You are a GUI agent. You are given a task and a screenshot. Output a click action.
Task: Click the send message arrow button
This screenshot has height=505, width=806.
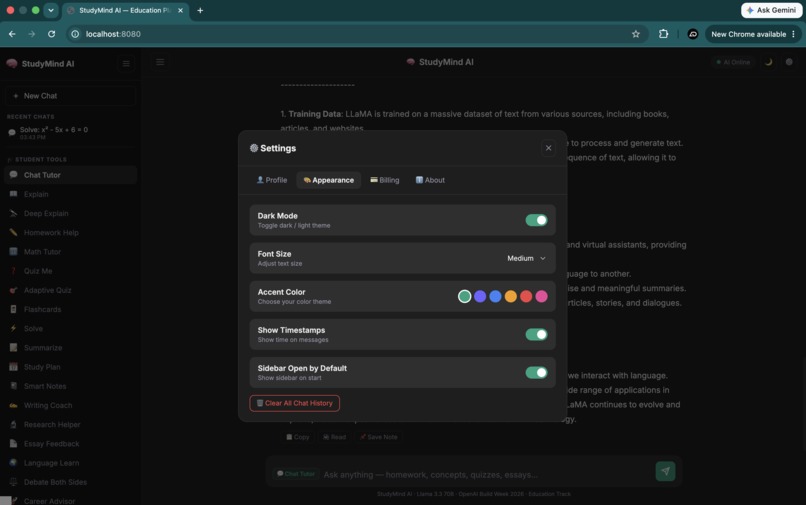(x=665, y=471)
